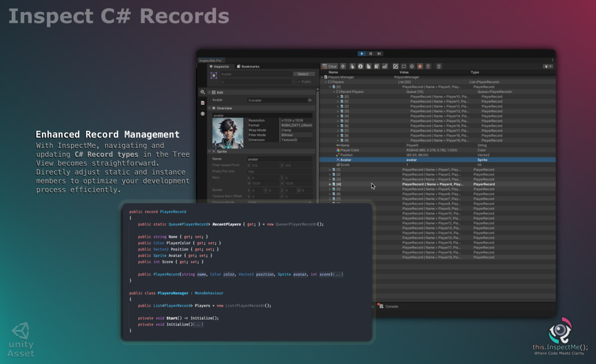Click the search field under Avatar name
Image resolution: width=596 pixels, height=364 pixels.
(x=256, y=81)
